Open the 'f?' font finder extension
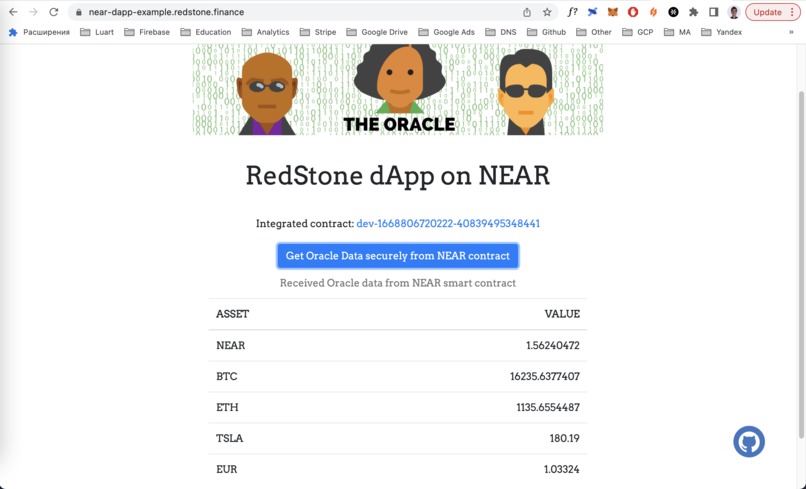 click(572, 12)
